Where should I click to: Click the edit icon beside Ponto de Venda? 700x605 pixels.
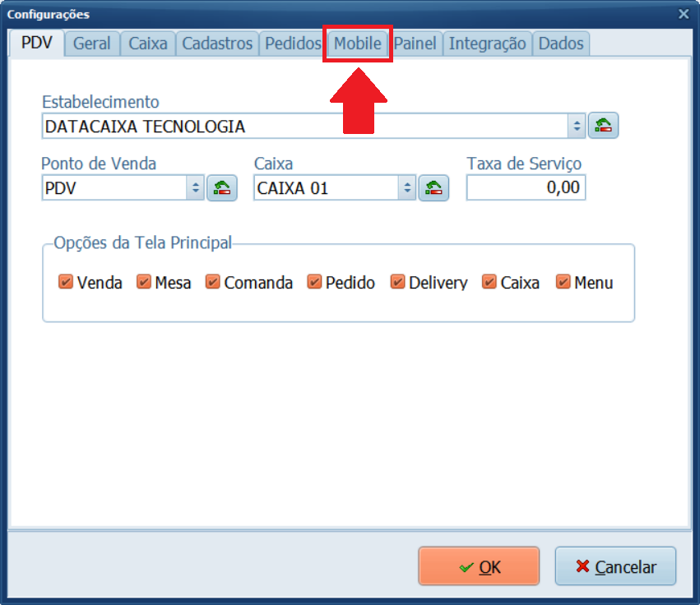coord(222,187)
